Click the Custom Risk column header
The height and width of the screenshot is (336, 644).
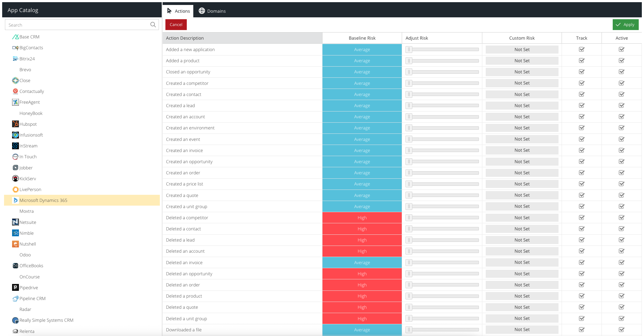coord(522,38)
